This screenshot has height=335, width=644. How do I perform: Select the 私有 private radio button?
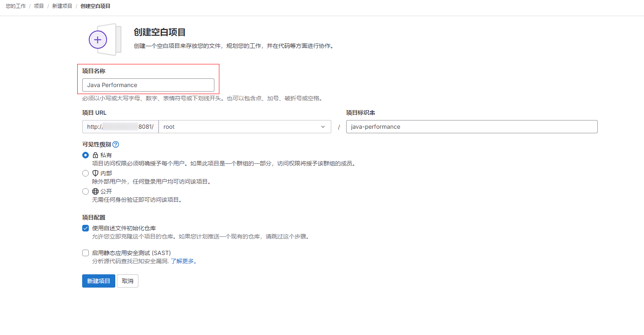pos(86,155)
